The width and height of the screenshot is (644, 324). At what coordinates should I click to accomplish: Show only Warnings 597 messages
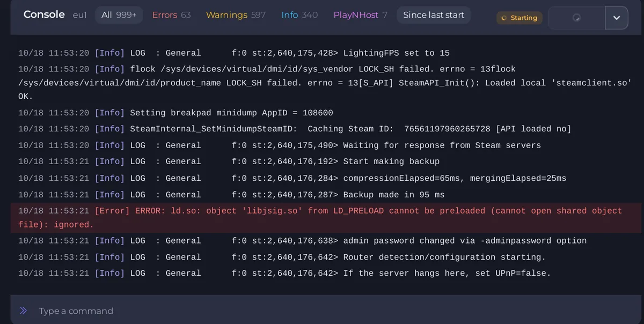tap(236, 15)
